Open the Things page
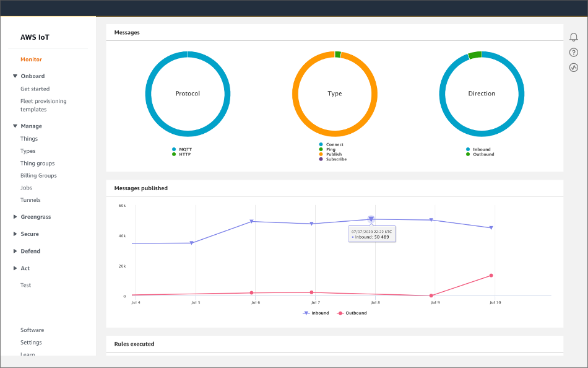This screenshot has width=588, height=368. click(28, 138)
